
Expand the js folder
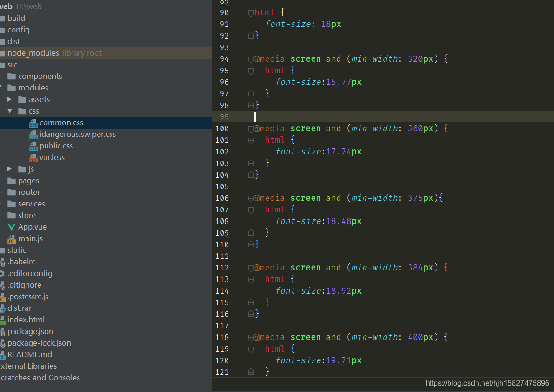[x=10, y=168]
